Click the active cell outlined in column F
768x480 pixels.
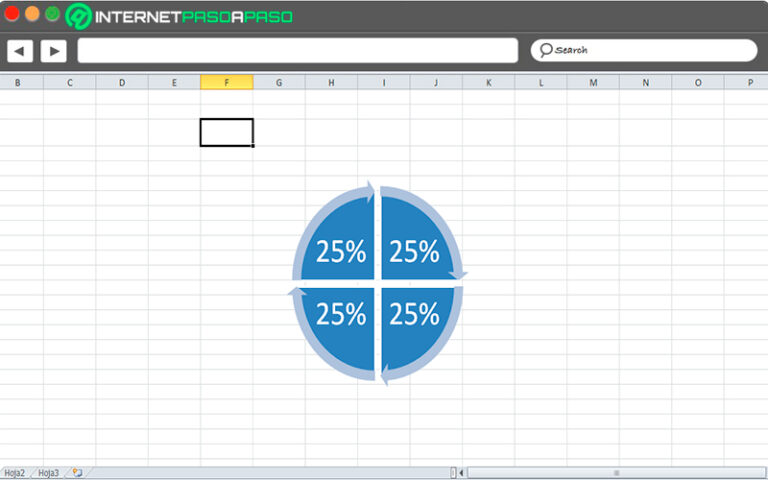pyautogui.click(x=227, y=132)
